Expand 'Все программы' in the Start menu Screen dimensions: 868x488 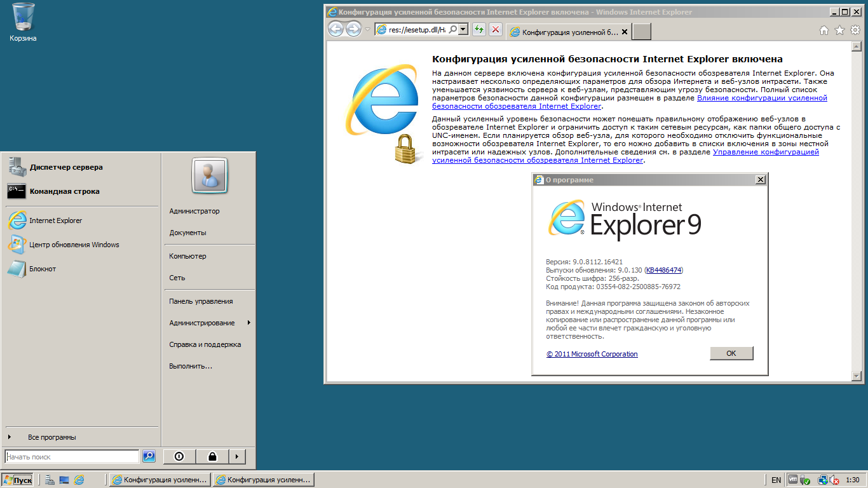pos(82,437)
